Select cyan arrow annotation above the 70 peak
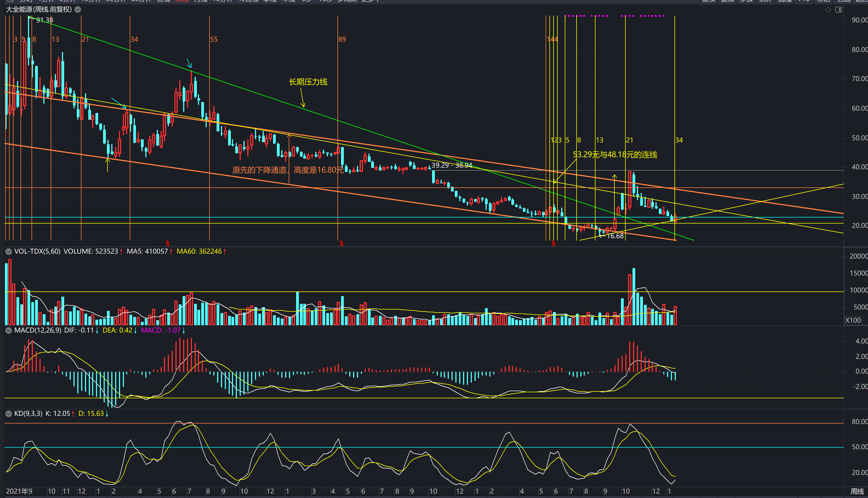 [x=189, y=63]
